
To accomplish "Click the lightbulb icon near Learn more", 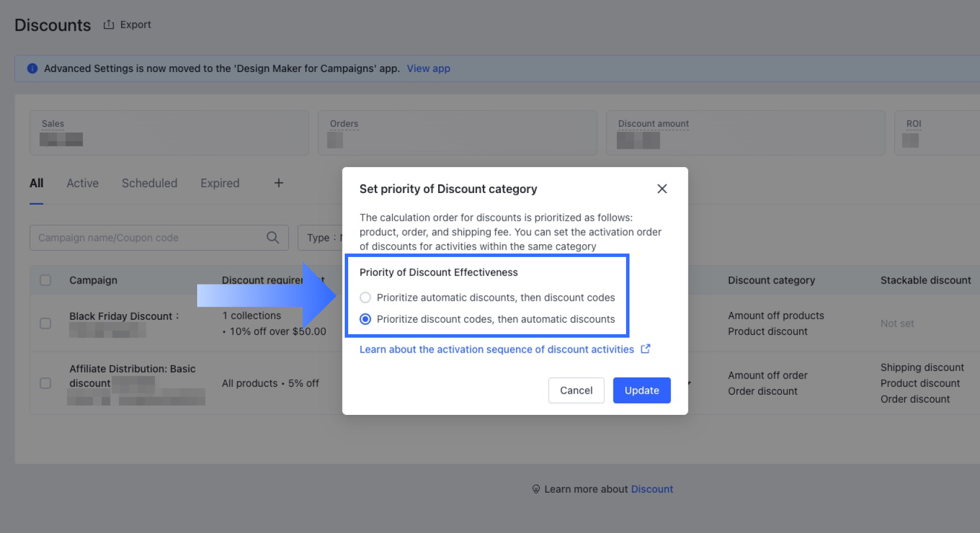I will (536, 489).
